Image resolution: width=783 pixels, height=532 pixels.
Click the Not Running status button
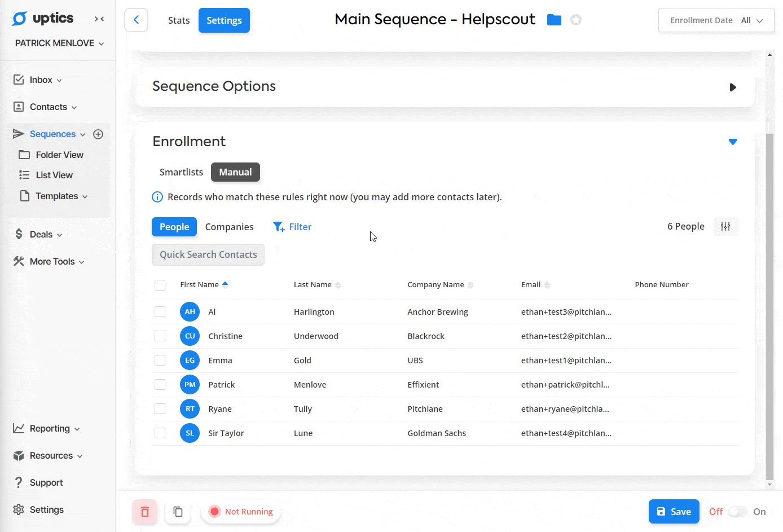click(241, 512)
